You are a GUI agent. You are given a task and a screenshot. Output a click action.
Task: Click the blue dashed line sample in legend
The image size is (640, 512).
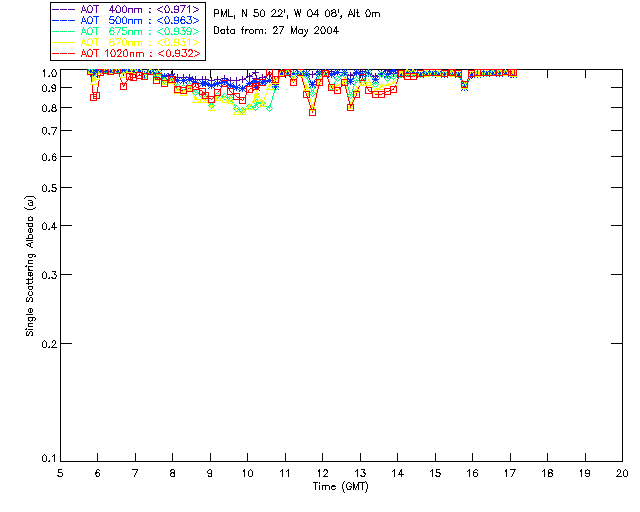(x=64, y=20)
